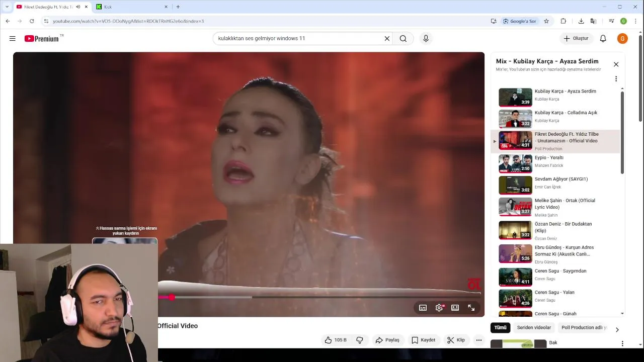Bookmark this page with the star
This screenshot has height=362, width=644.
(x=546, y=21)
